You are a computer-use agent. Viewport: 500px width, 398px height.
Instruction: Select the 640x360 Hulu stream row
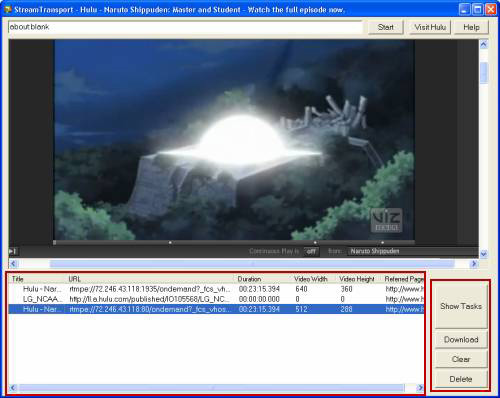216,289
